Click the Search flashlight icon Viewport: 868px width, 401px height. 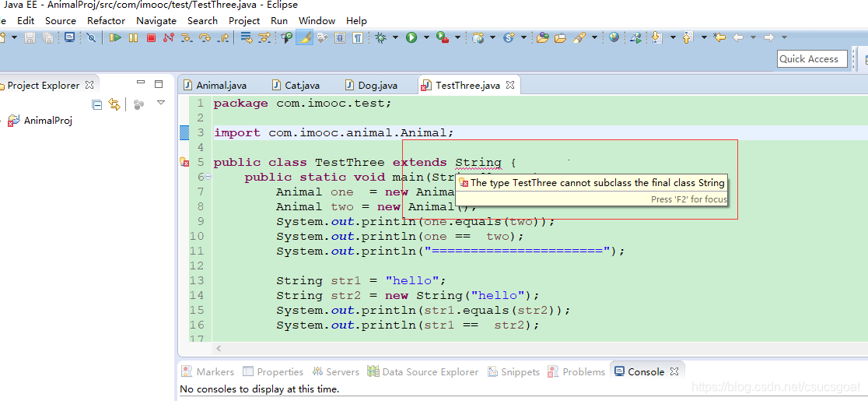tap(579, 37)
